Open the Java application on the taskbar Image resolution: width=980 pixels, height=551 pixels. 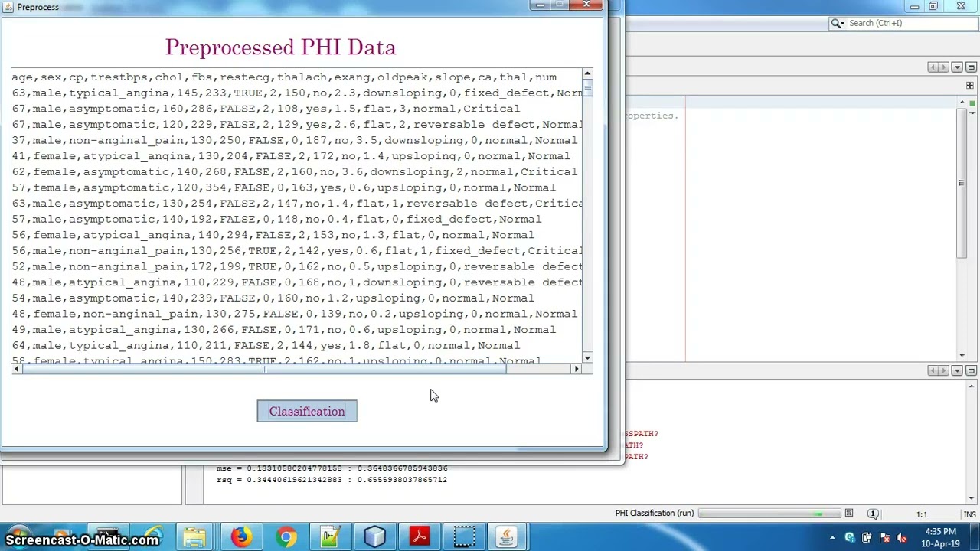(x=506, y=536)
